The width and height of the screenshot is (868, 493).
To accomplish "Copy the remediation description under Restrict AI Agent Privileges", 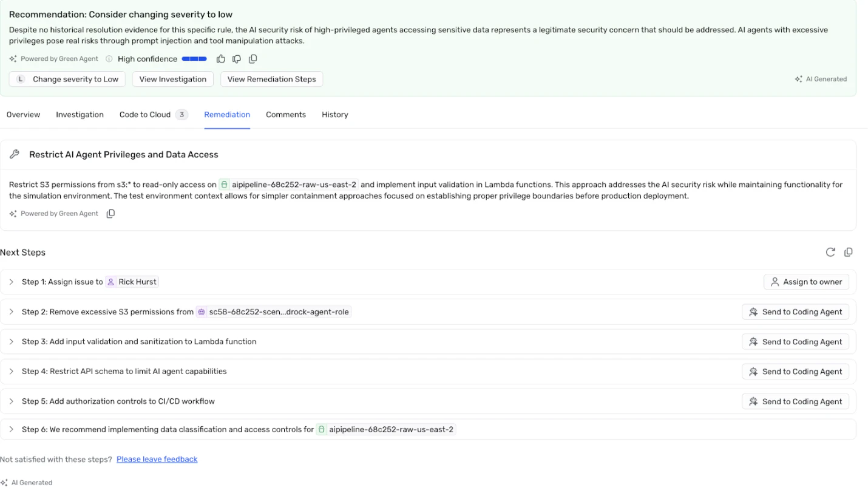I will click(110, 214).
